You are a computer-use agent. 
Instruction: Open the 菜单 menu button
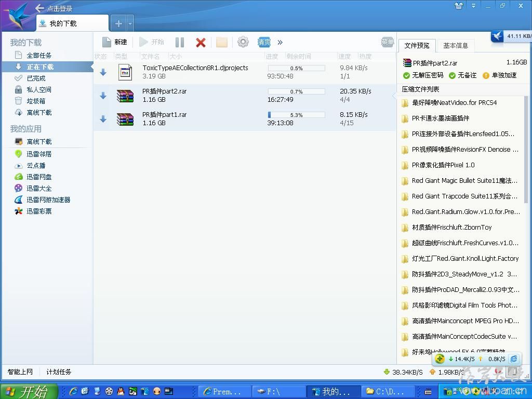point(388,42)
